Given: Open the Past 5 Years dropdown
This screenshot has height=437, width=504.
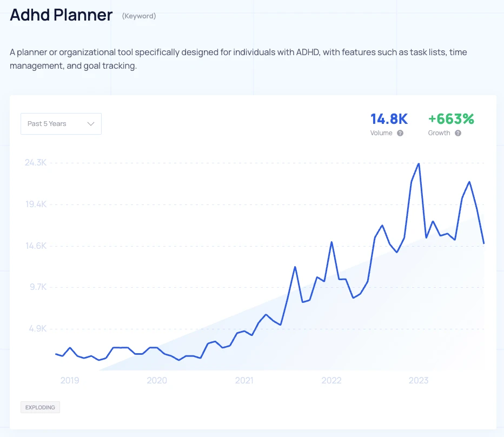Looking at the screenshot, I should pyautogui.click(x=61, y=124).
